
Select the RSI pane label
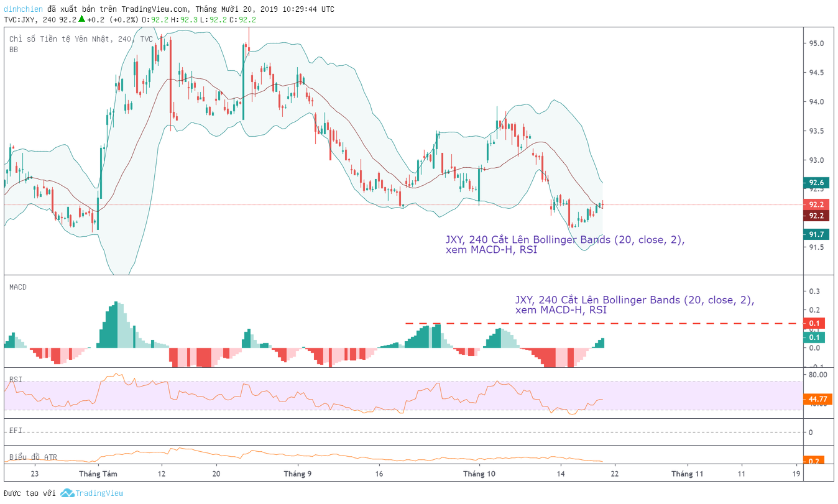coord(16,380)
